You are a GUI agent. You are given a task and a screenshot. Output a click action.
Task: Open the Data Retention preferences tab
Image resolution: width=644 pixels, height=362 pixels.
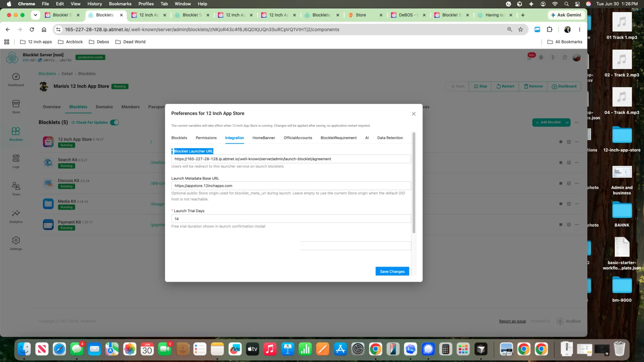coord(390,138)
